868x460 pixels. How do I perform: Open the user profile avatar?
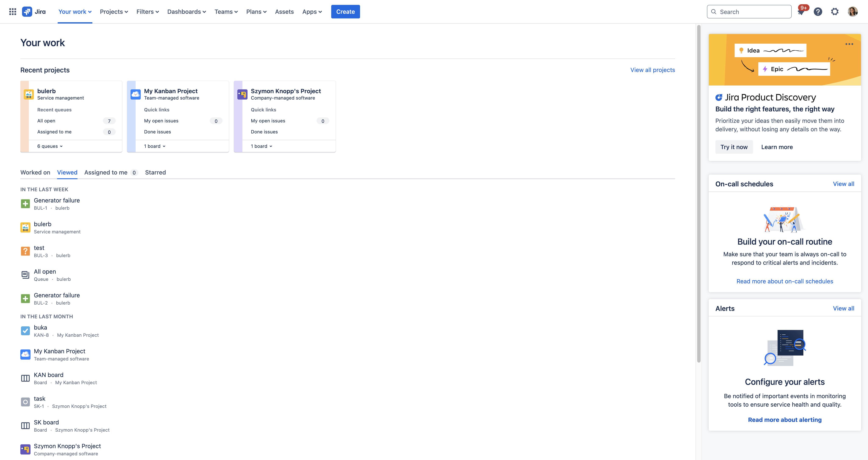(853, 12)
